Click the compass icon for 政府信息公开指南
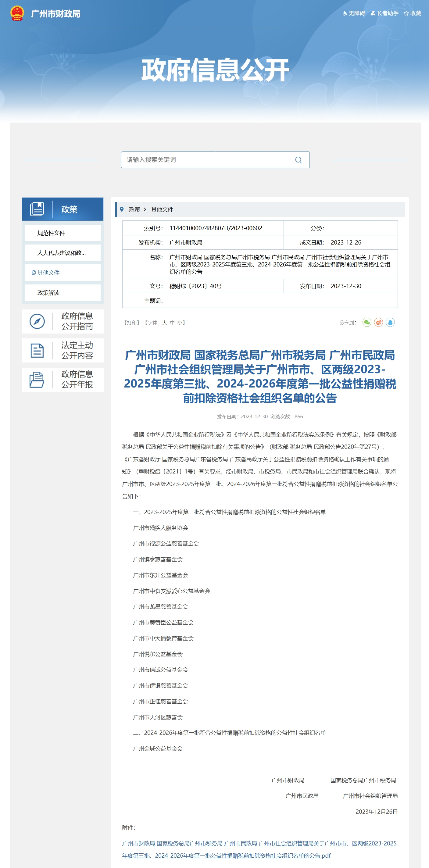The height and width of the screenshot is (868, 429). pos(37,321)
